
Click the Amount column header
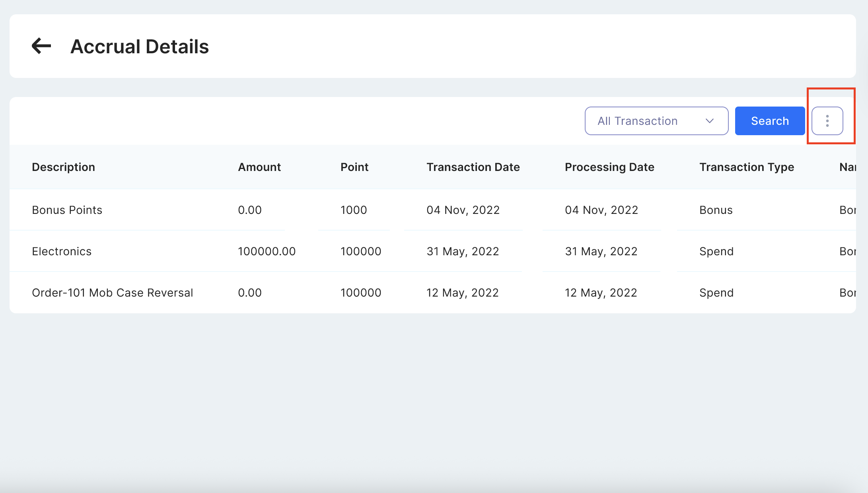click(x=259, y=167)
